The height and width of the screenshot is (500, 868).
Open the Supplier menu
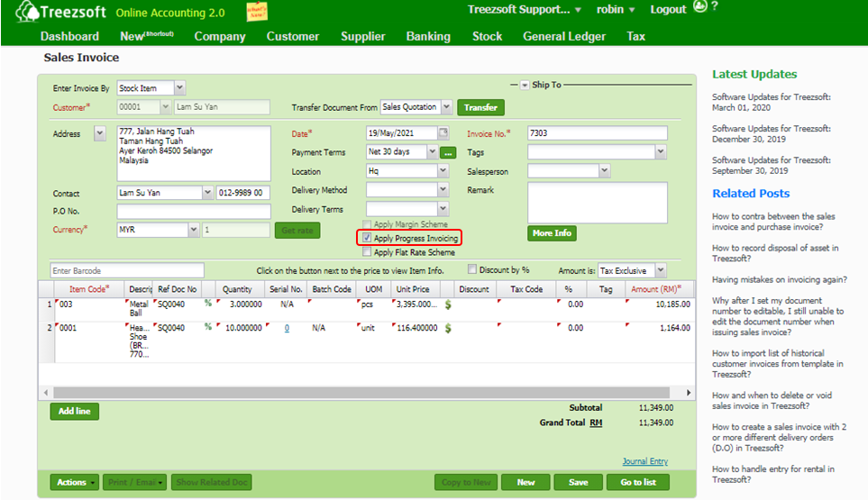tap(362, 37)
